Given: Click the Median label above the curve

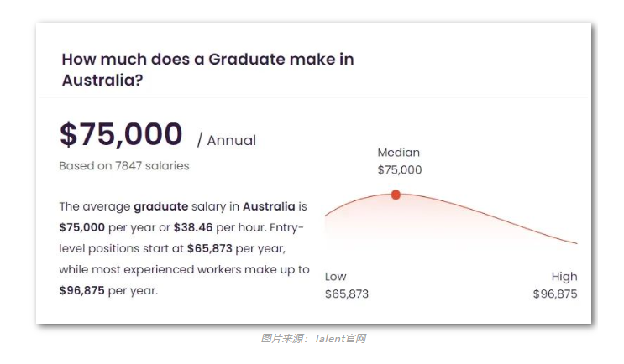Looking at the screenshot, I should click(398, 152).
